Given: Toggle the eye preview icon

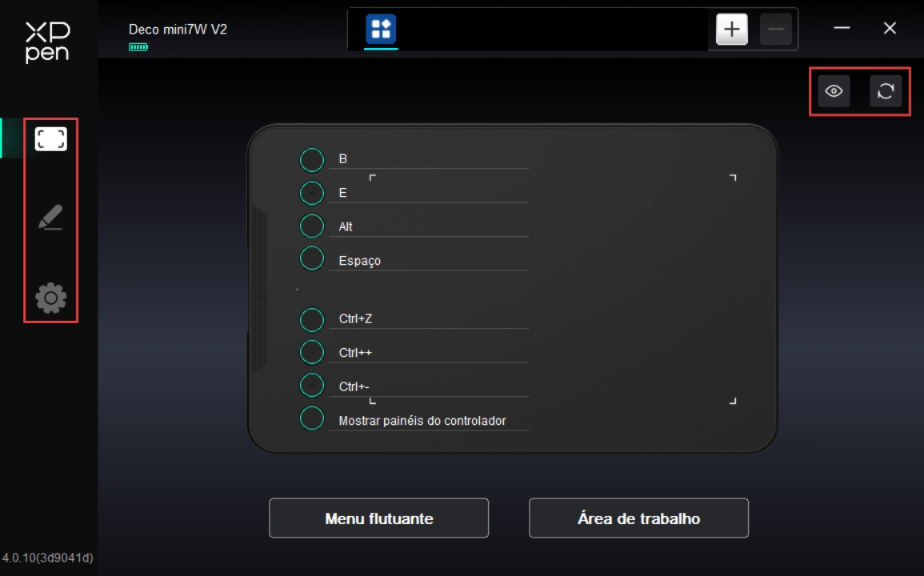Looking at the screenshot, I should point(834,91).
